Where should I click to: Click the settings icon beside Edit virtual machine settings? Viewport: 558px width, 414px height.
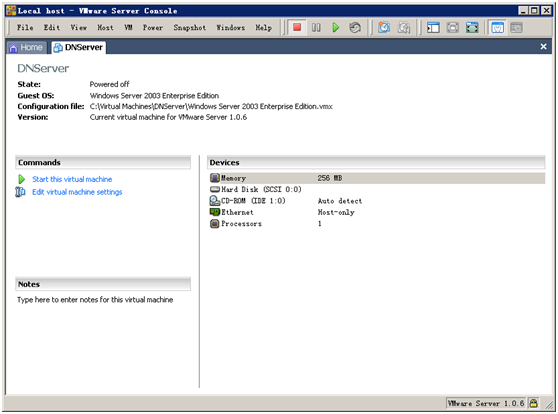coord(21,192)
